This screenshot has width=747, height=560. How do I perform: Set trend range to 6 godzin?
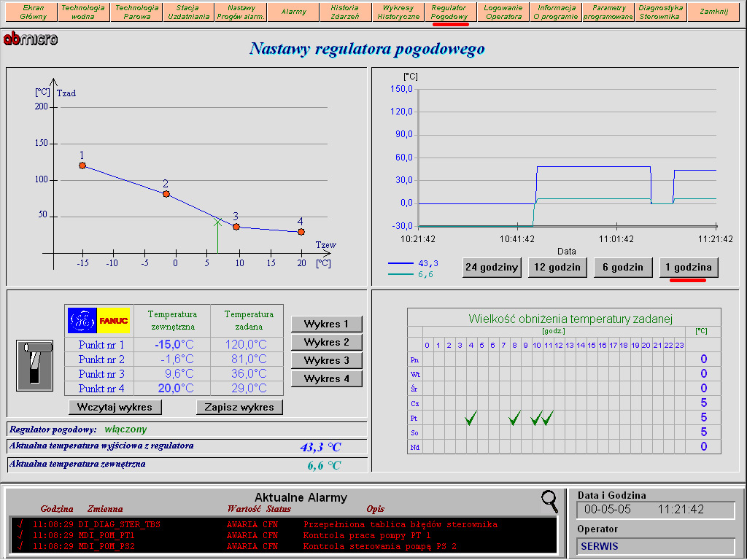pos(623,267)
